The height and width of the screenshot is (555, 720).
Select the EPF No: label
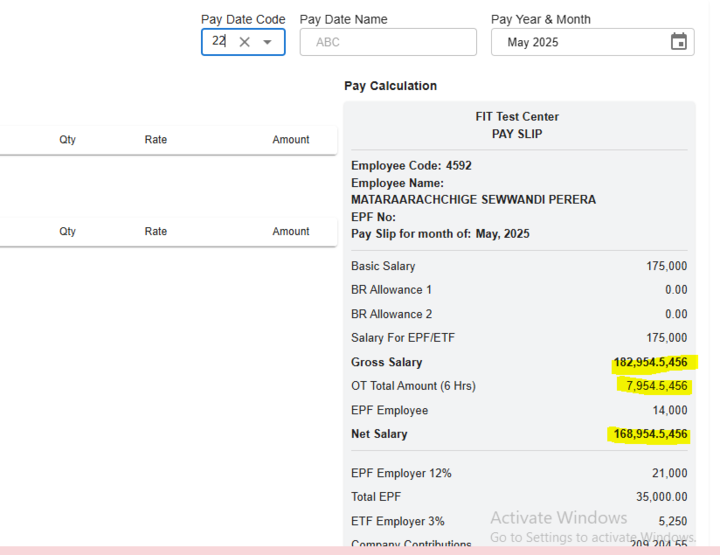pyautogui.click(x=373, y=217)
